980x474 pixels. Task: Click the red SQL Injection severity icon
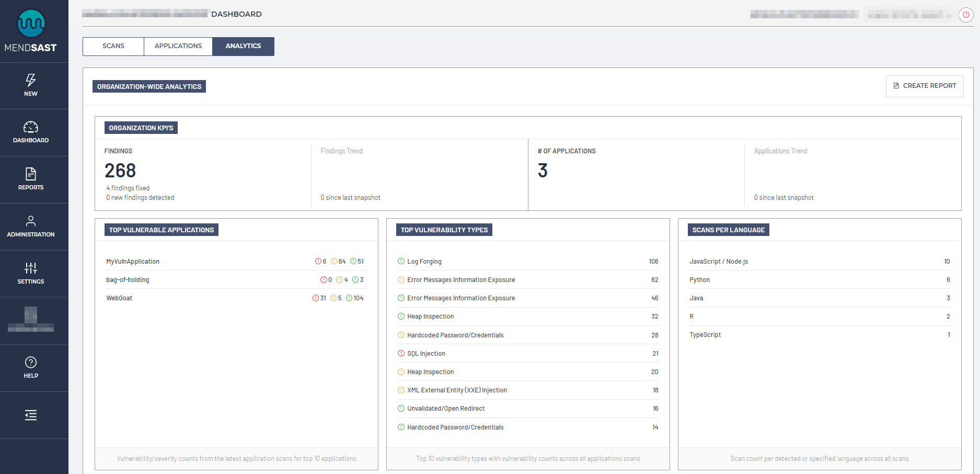tap(401, 354)
